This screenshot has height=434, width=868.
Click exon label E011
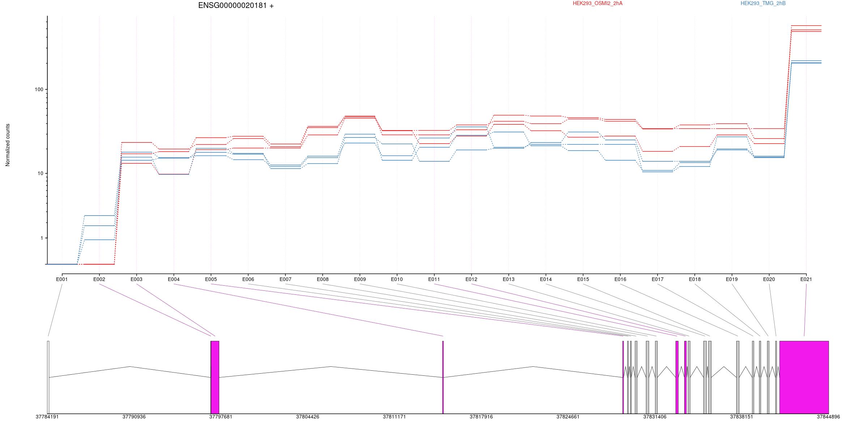click(434, 279)
